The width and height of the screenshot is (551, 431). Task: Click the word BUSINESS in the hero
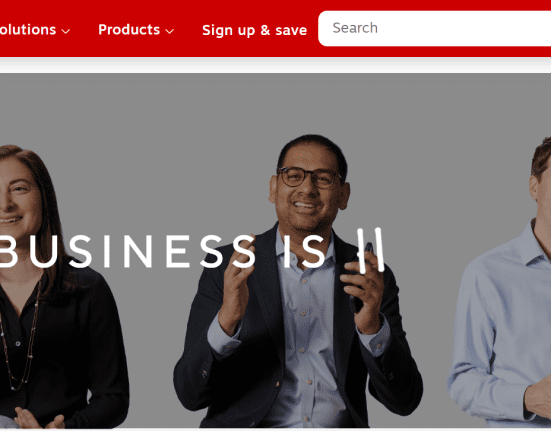point(128,251)
